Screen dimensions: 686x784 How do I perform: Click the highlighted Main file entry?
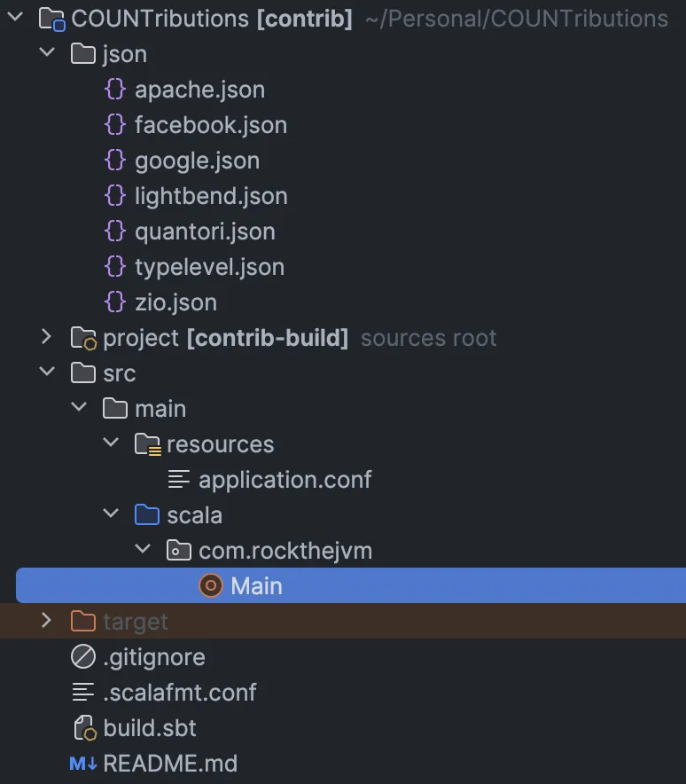(257, 585)
